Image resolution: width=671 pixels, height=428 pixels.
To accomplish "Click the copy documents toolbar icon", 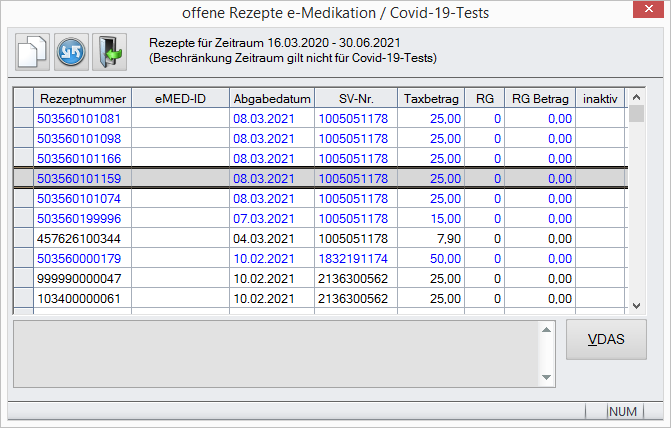I will click(32, 52).
